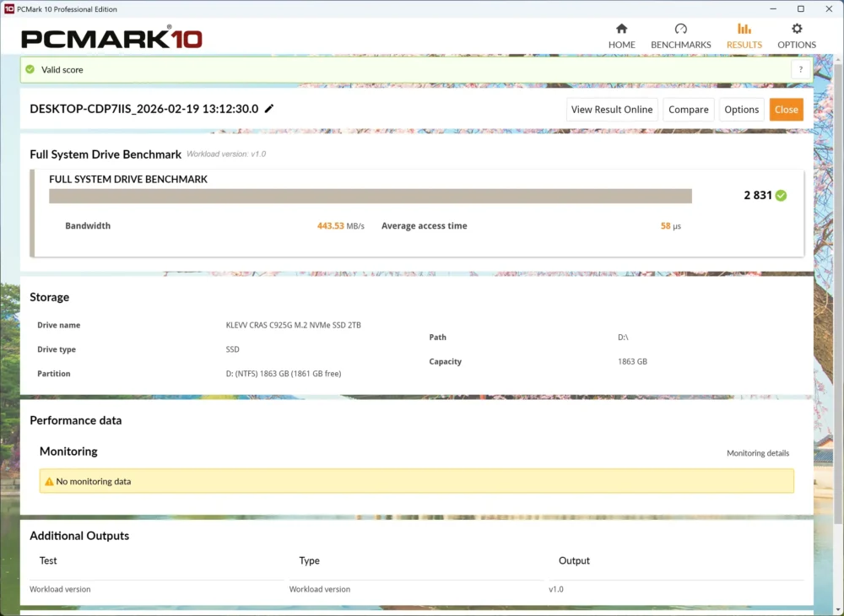Click the options gear icon
Image resolution: width=844 pixels, height=616 pixels.
pyautogui.click(x=797, y=29)
